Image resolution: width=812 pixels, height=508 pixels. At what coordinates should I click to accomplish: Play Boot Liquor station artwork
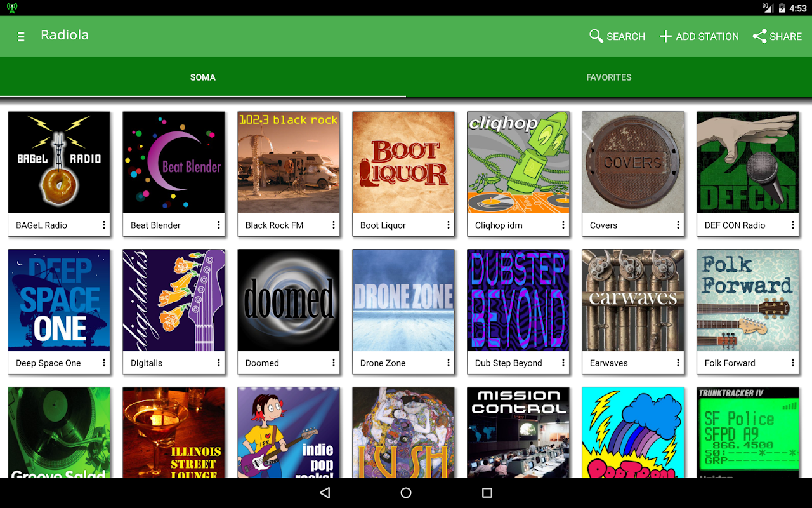tap(403, 163)
